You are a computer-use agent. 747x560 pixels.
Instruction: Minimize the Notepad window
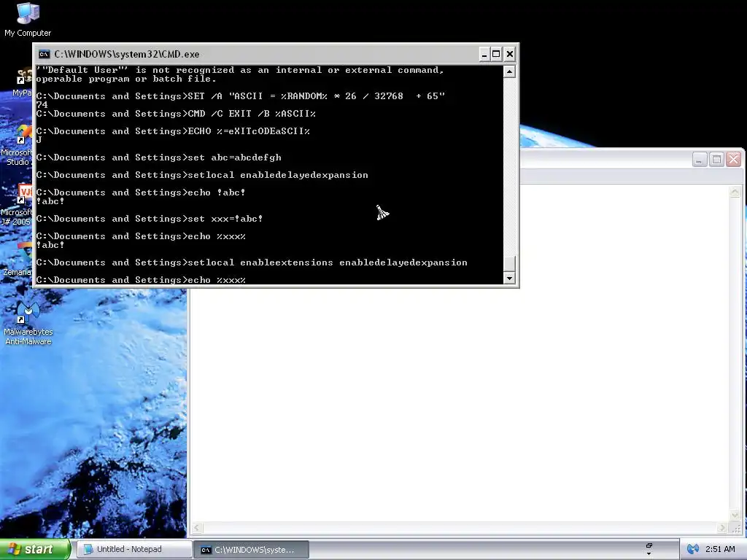[x=699, y=159]
